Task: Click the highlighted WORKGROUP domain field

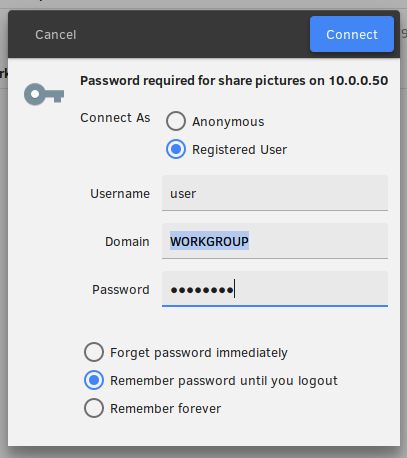Action: point(275,241)
